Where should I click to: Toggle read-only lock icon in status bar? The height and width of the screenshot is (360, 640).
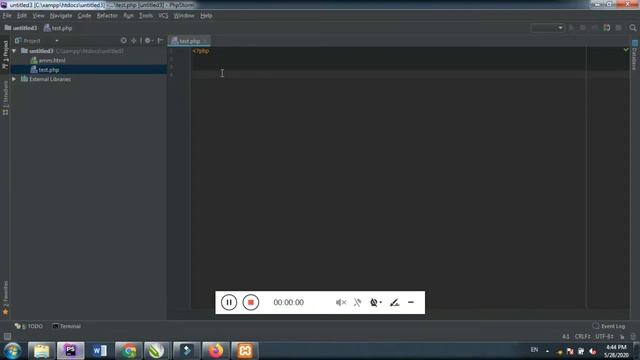(x=622, y=336)
